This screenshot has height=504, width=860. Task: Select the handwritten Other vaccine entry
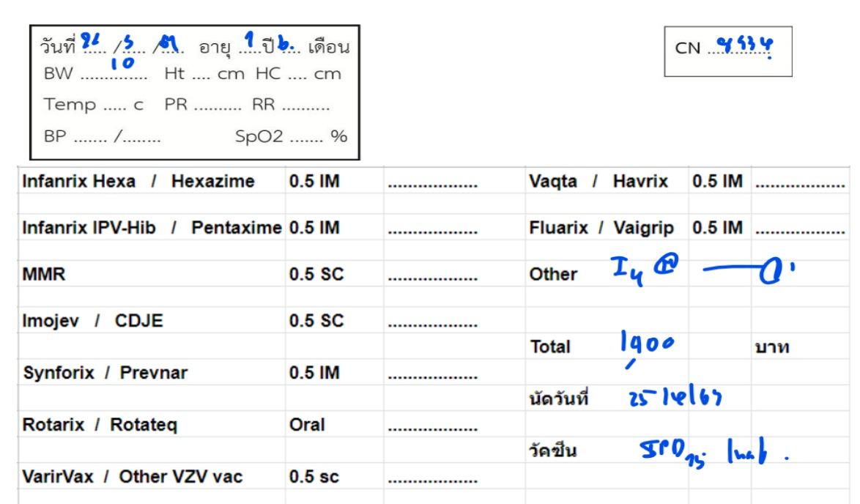tap(687, 276)
